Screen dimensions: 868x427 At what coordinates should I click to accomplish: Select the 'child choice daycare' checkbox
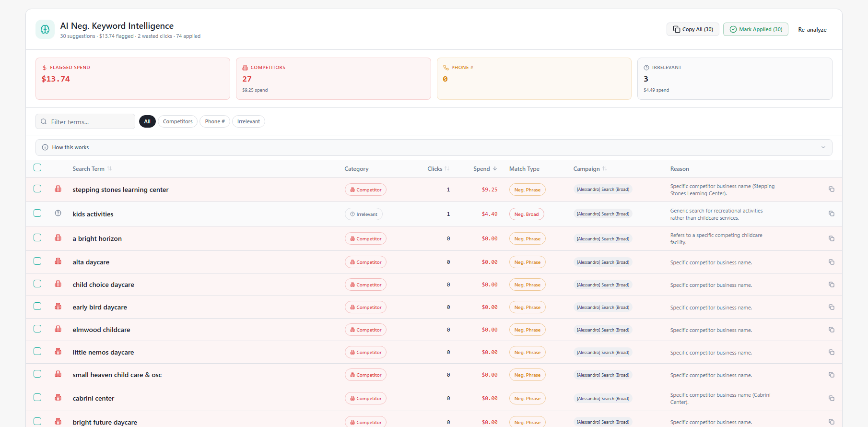(37, 284)
